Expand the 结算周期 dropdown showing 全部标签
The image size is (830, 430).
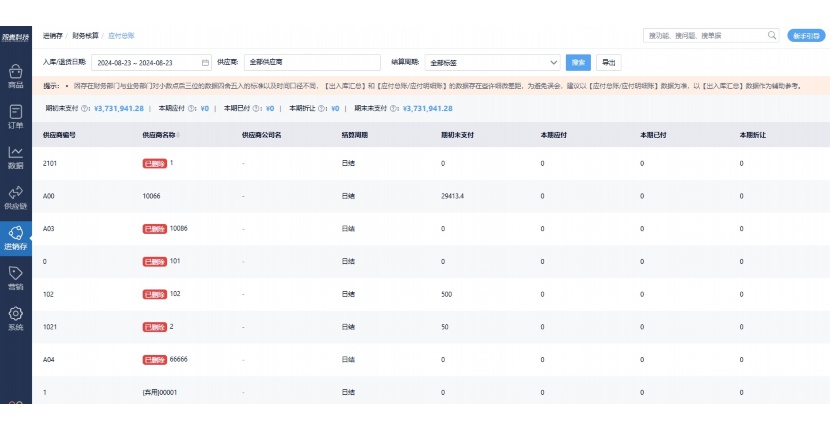click(x=492, y=62)
